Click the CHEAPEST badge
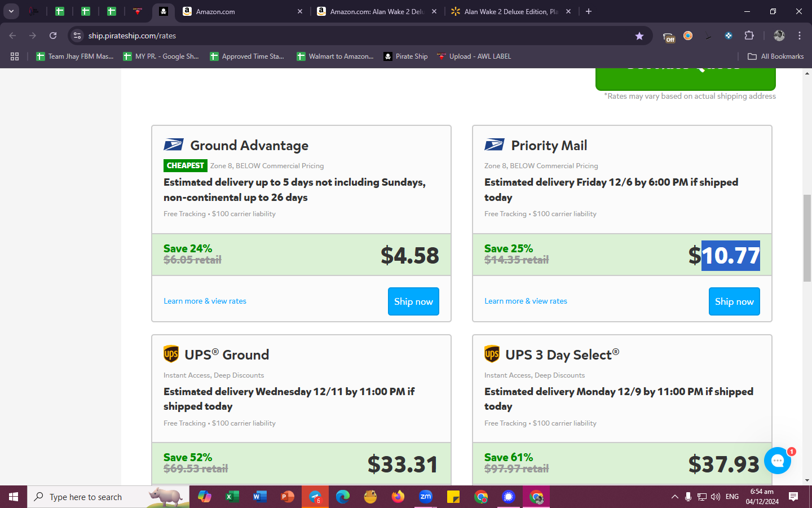This screenshot has width=812, height=508. pyautogui.click(x=186, y=165)
